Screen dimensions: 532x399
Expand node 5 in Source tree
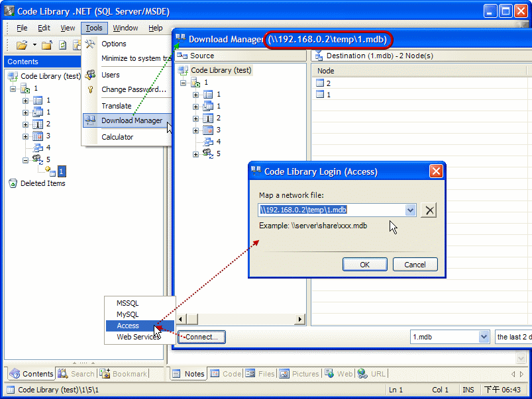point(195,154)
